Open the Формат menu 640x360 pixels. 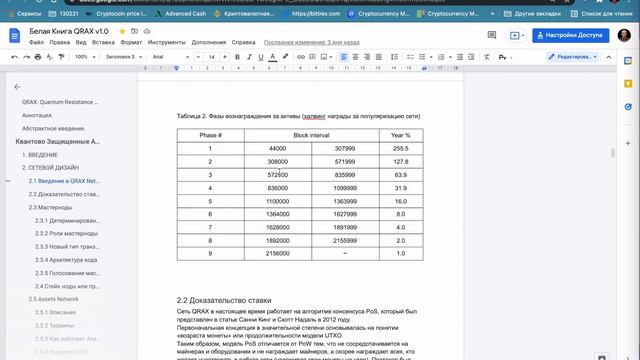(x=131, y=42)
